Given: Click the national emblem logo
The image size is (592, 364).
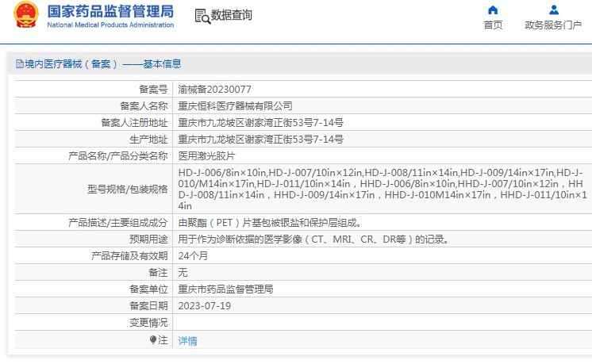Looking at the screenshot, I should [26, 15].
